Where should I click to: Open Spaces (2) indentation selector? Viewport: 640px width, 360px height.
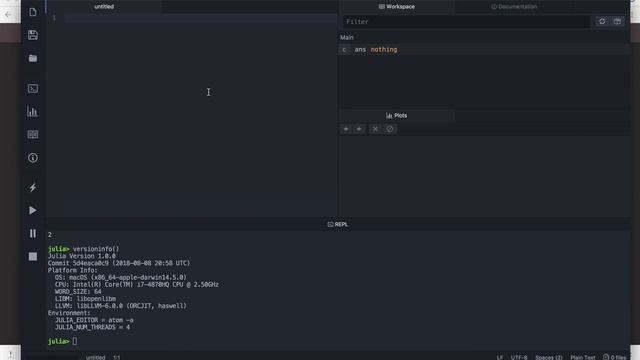tap(549, 357)
